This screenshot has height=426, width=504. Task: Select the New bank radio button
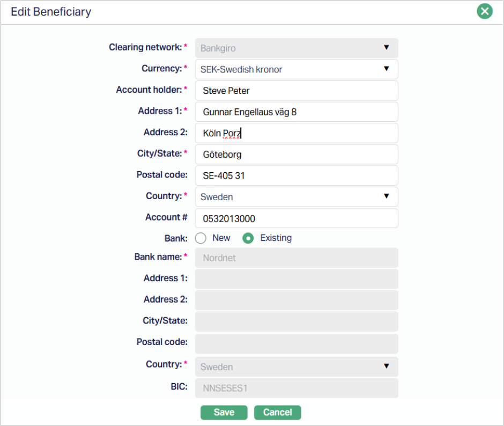(201, 238)
